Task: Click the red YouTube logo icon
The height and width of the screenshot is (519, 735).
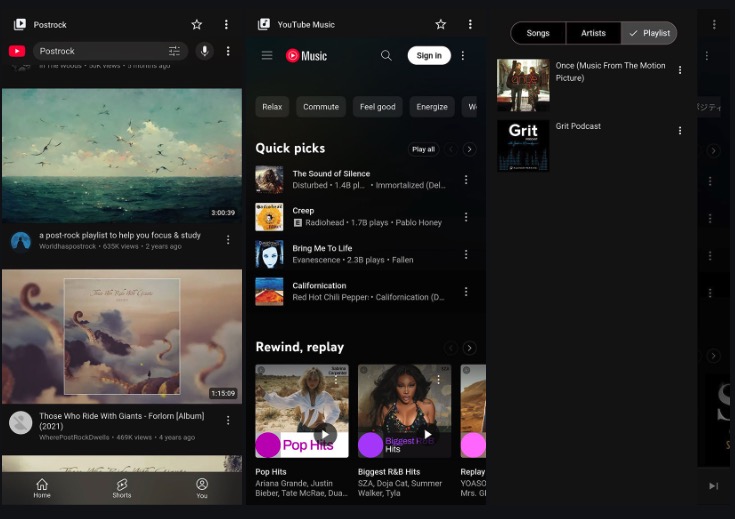Action: [17, 51]
